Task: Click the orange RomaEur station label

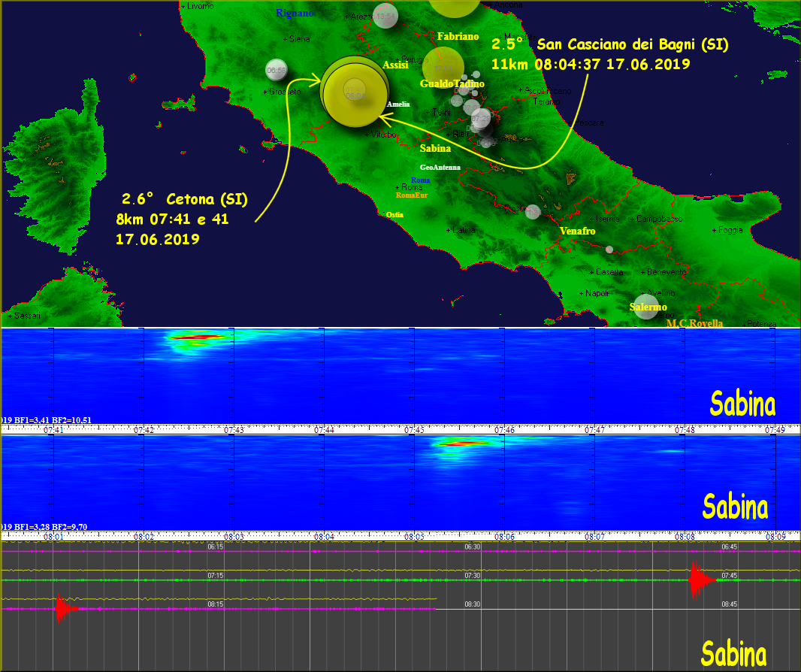Action: 412,195
